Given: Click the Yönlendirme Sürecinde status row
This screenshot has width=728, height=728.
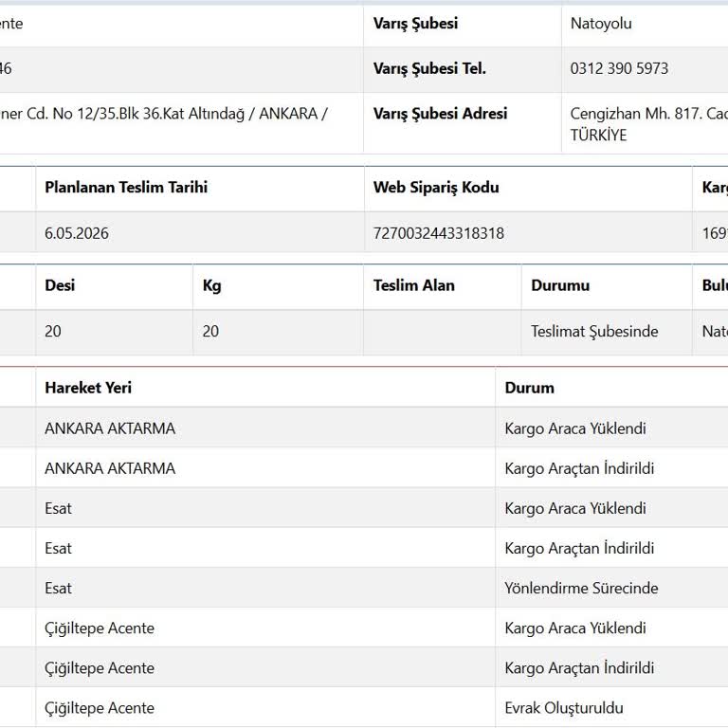Looking at the screenshot, I should 364,589.
